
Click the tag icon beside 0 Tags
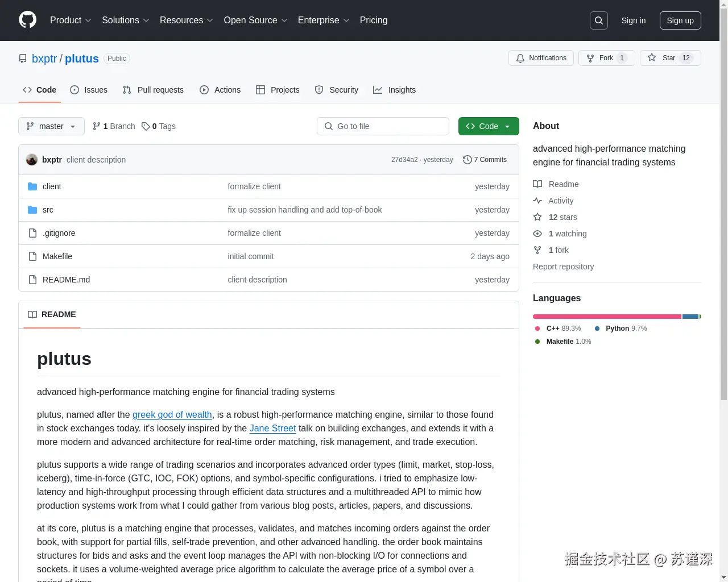point(146,126)
